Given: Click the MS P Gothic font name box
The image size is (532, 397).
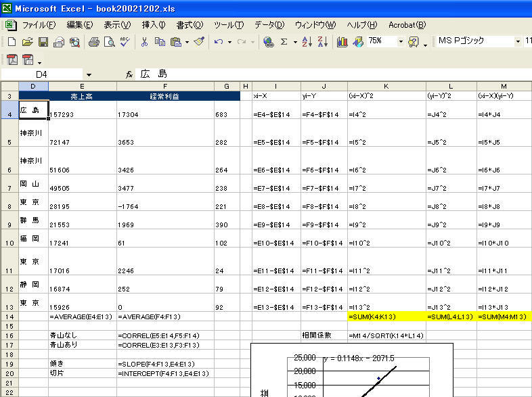Looking at the screenshot, I should point(474,42).
